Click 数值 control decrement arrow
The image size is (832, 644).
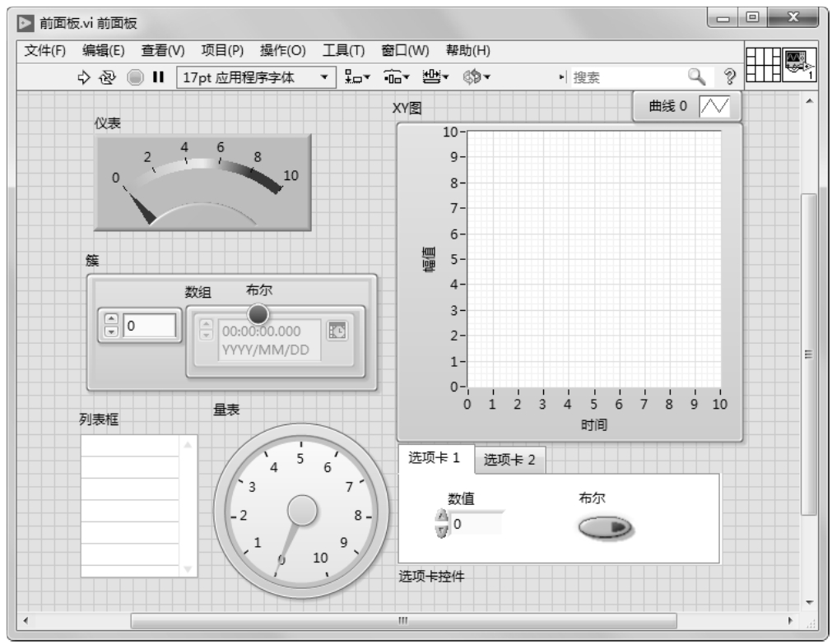coord(441,530)
